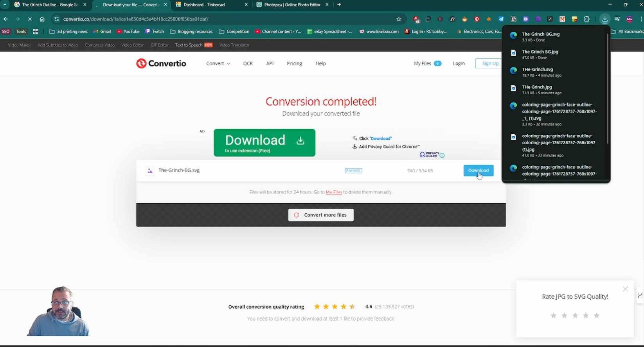Viewport: 644px width, 347px height.
Task: Open The Grinch BG.jpg in downloads list
Action: 556,54
